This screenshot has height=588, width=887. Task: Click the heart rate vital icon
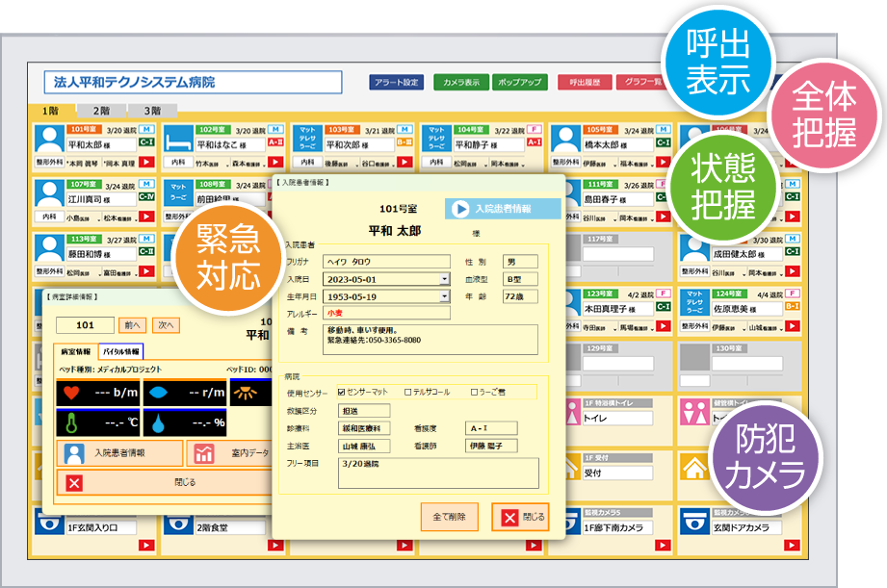click(x=72, y=393)
